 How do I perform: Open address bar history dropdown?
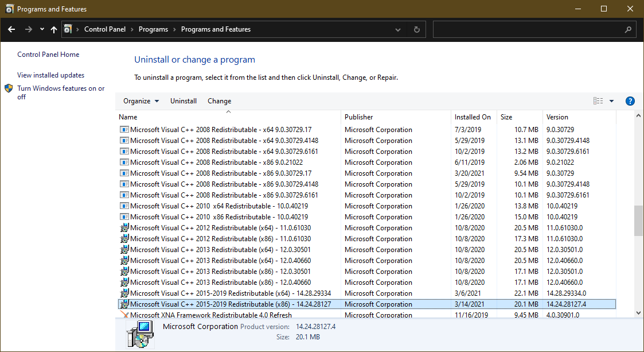click(397, 30)
